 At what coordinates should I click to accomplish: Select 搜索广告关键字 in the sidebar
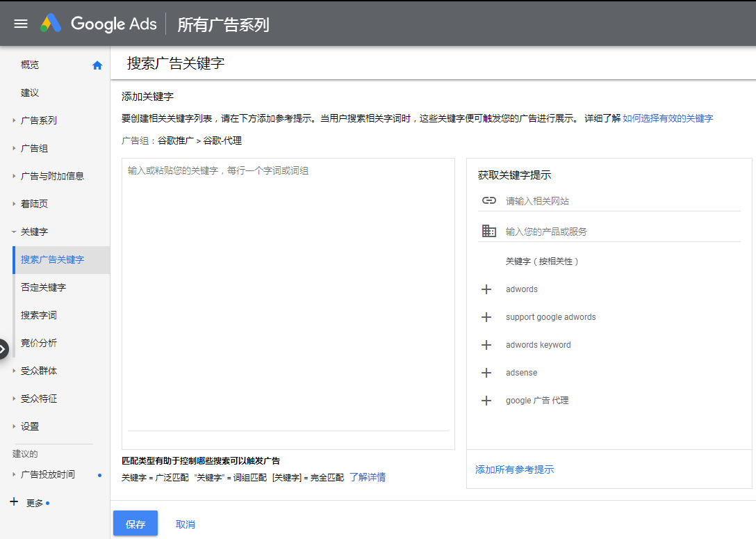[61, 259]
